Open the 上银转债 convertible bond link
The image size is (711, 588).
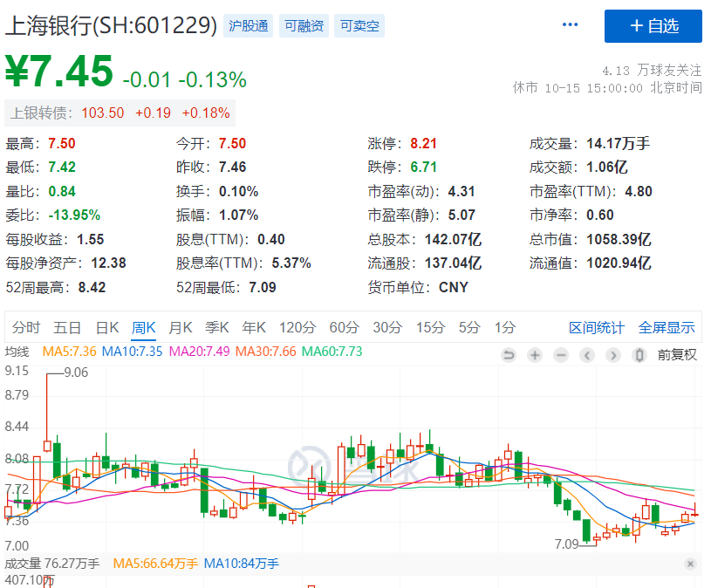[120, 113]
